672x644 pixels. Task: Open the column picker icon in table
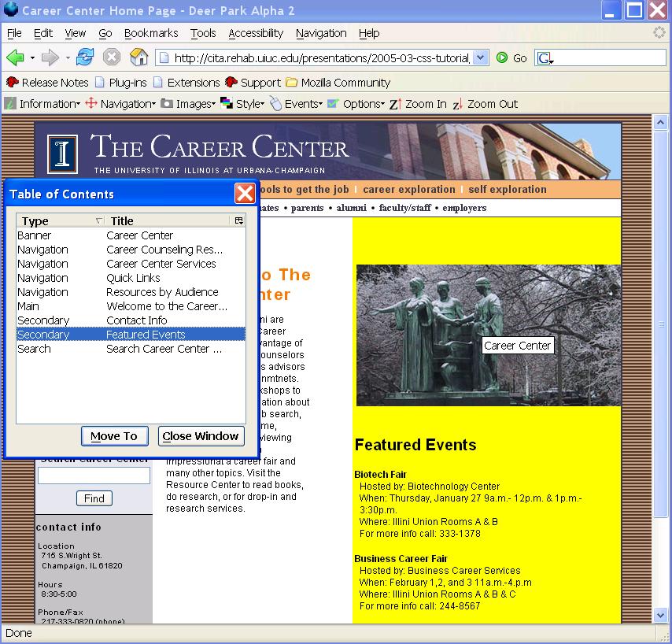pos(239,220)
